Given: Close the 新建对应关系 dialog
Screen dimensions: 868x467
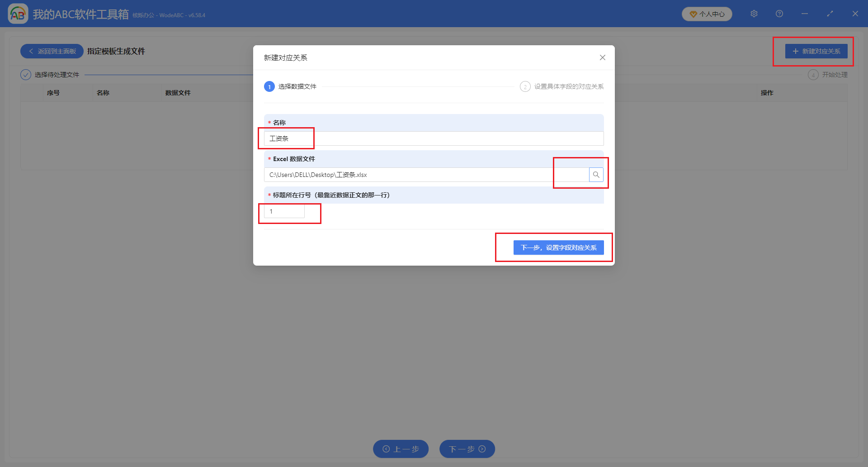Looking at the screenshot, I should [x=602, y=57].
